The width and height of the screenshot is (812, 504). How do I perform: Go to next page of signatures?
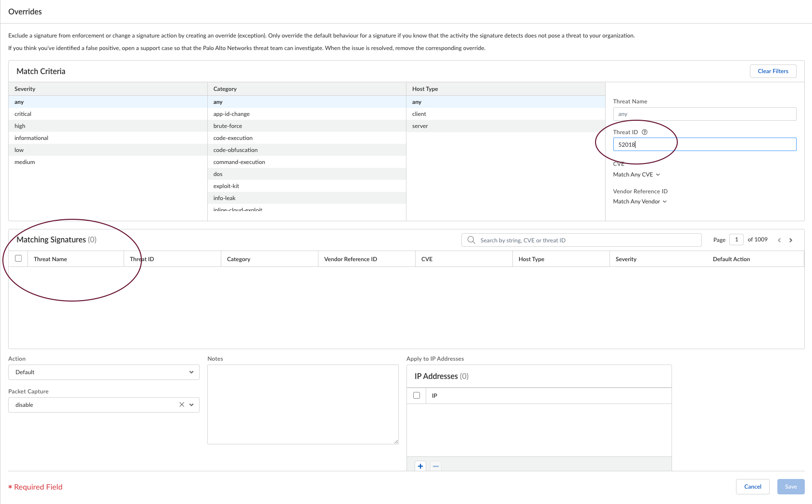tap(791, 240)
